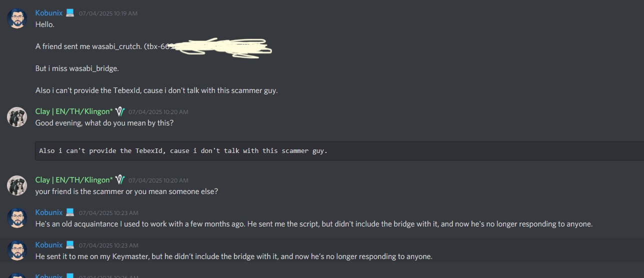Click the laptop badge on the 10:19 AM message

(70, 13)
